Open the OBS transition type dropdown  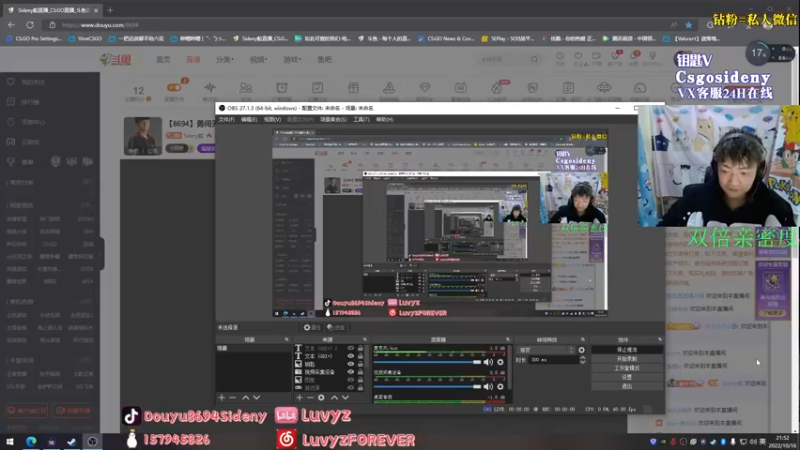tap(545, 350)
